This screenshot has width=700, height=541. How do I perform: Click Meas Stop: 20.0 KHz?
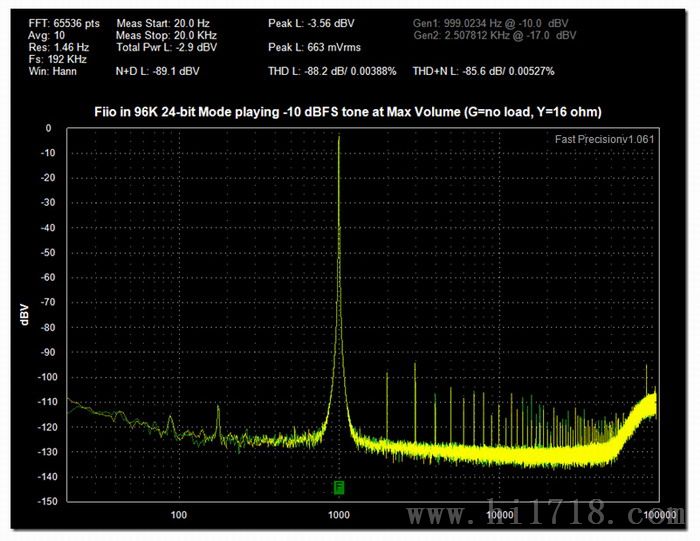coord(167,35)
